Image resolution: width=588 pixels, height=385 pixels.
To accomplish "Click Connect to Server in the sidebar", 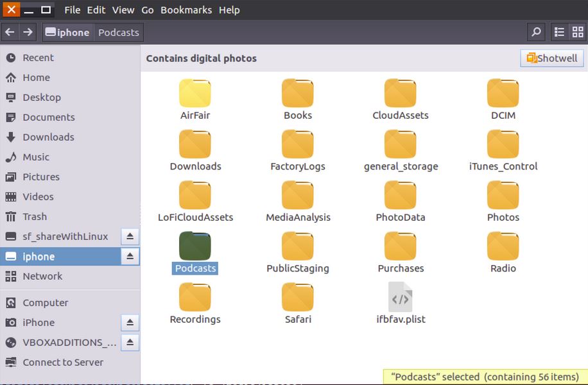I will (x=63, y=362).
